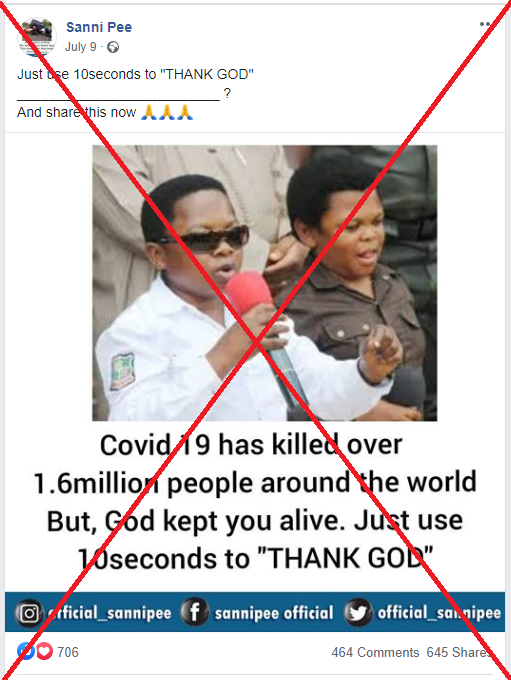Screen dimensions: 511x680
Task: Click the Twitter official_sannipee handle text
Action: pos(439,613)
